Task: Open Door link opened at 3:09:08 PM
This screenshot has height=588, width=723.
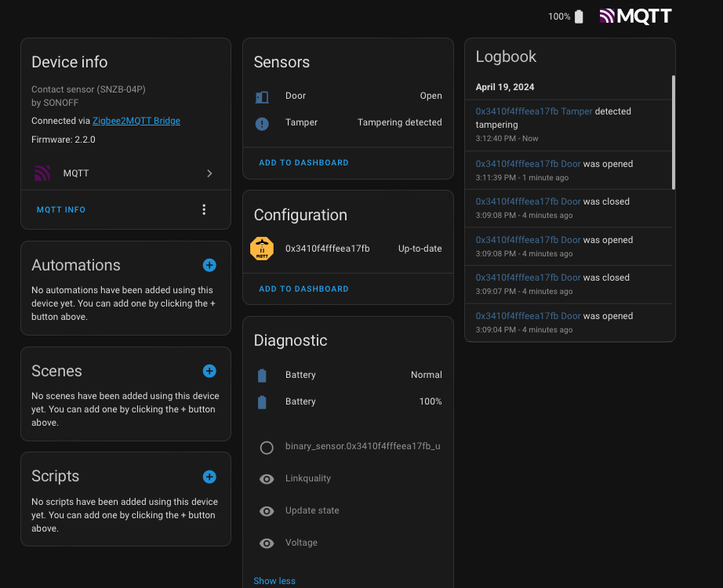Action: 528,240
